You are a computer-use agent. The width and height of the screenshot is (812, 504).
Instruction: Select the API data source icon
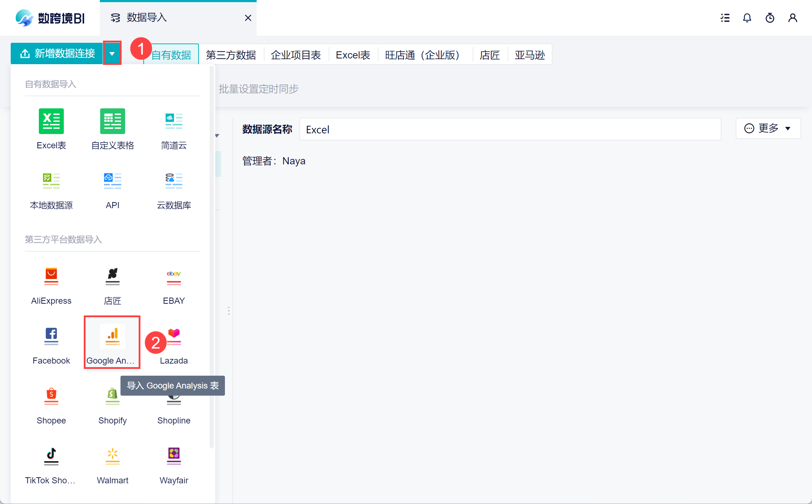112,181
